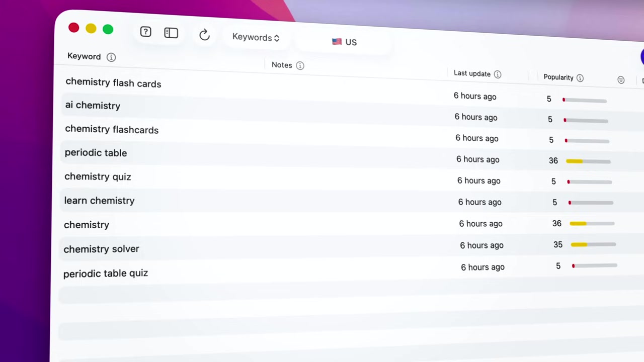Click the help question mark icon

pos(145,32)
